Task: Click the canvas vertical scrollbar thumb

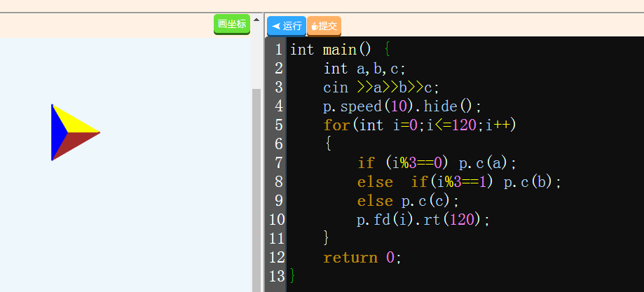Action: point(256,190)
